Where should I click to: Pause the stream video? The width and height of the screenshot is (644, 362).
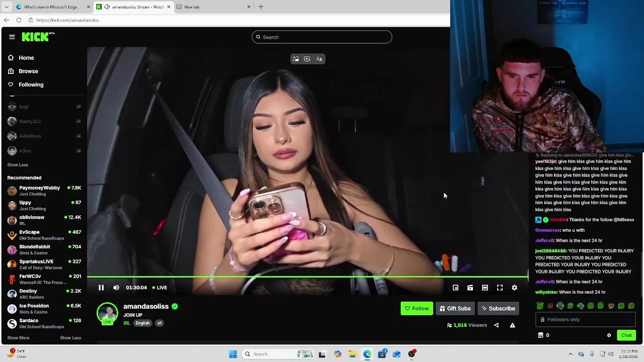101,288
